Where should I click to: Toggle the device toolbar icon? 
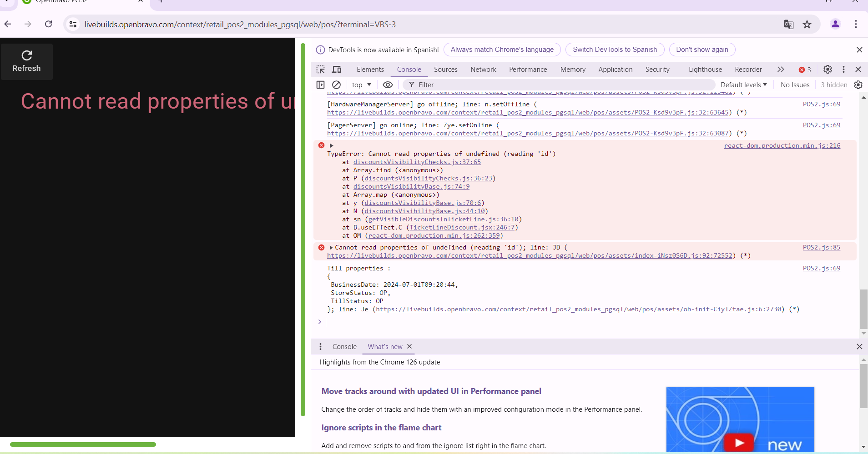(337, 70)
